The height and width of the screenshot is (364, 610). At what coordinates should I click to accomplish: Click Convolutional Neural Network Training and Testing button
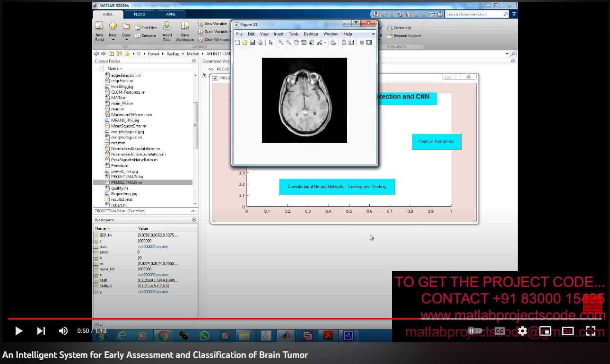coord(336,187)
